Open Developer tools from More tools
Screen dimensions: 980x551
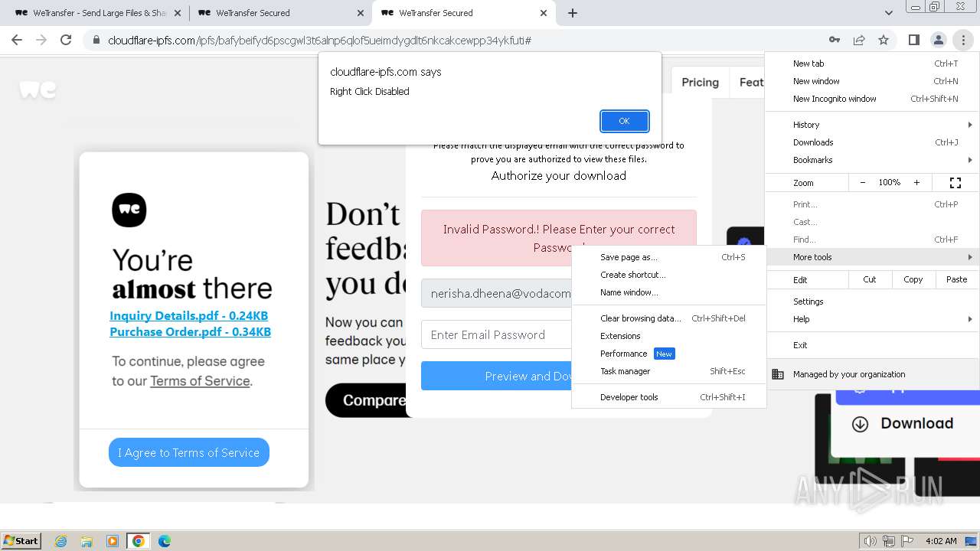(x=669, y=397)
